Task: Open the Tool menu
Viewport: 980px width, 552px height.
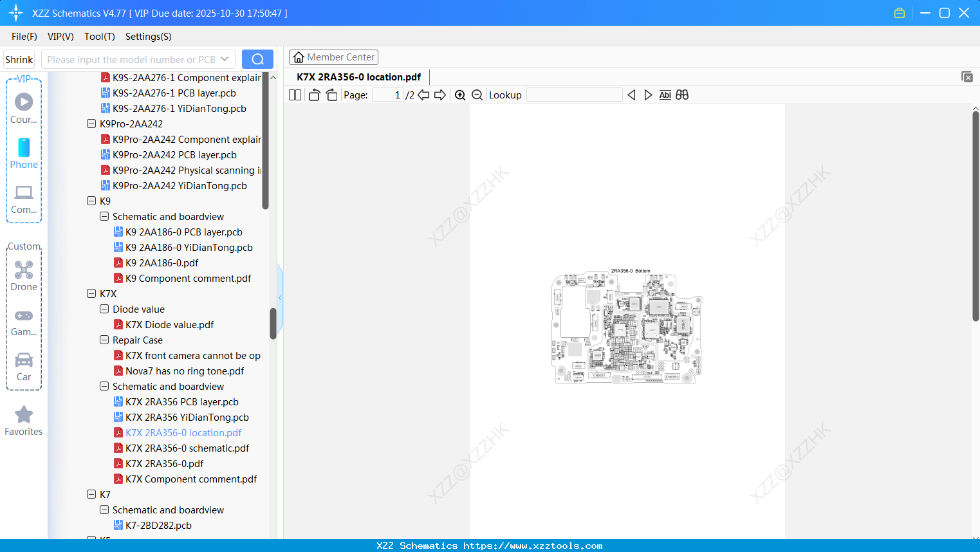Action: pos(99,37)
